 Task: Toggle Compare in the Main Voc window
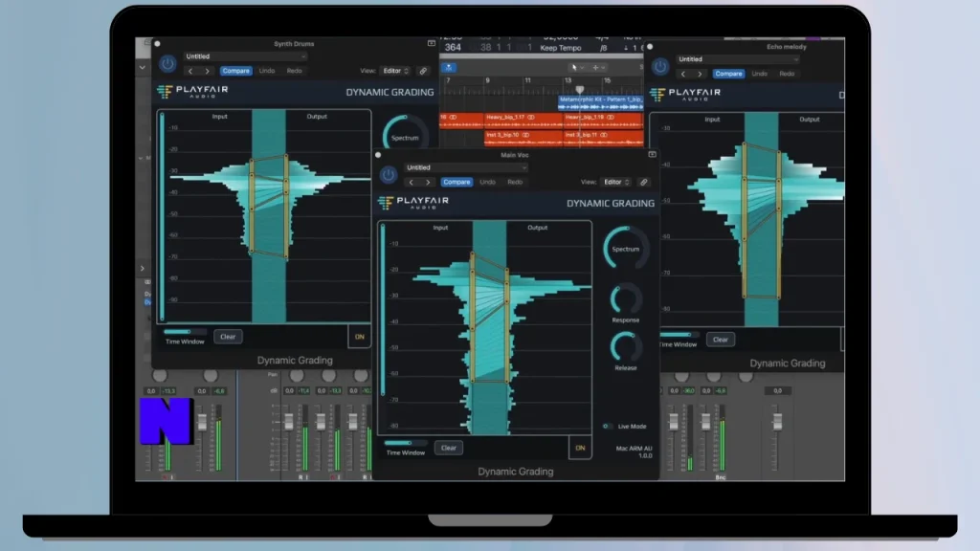[x=457, y=182]
